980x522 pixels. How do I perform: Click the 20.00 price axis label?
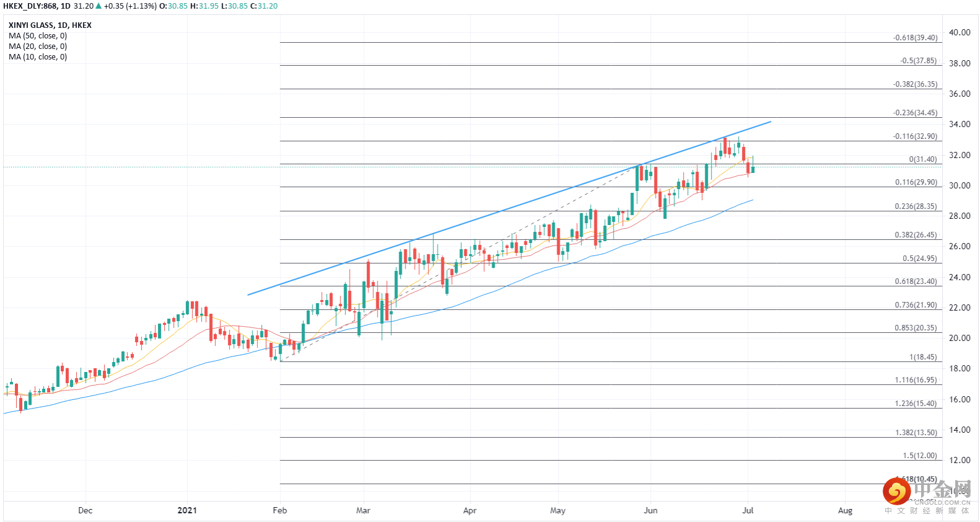960,338
